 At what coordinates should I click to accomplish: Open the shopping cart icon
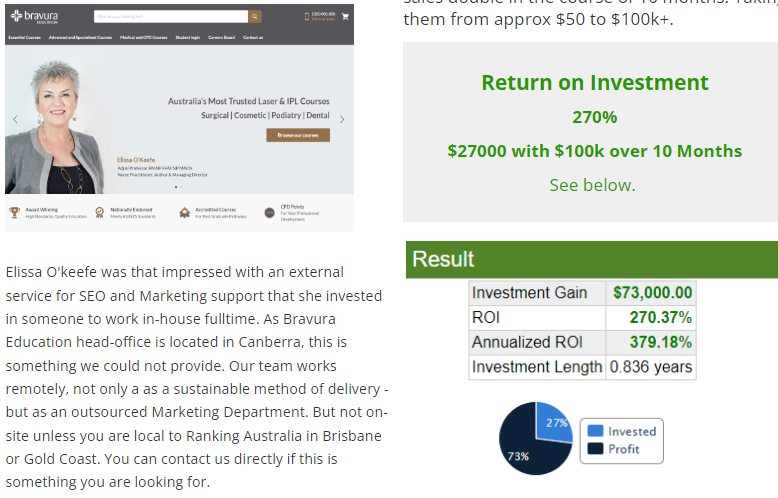[345, 16]
